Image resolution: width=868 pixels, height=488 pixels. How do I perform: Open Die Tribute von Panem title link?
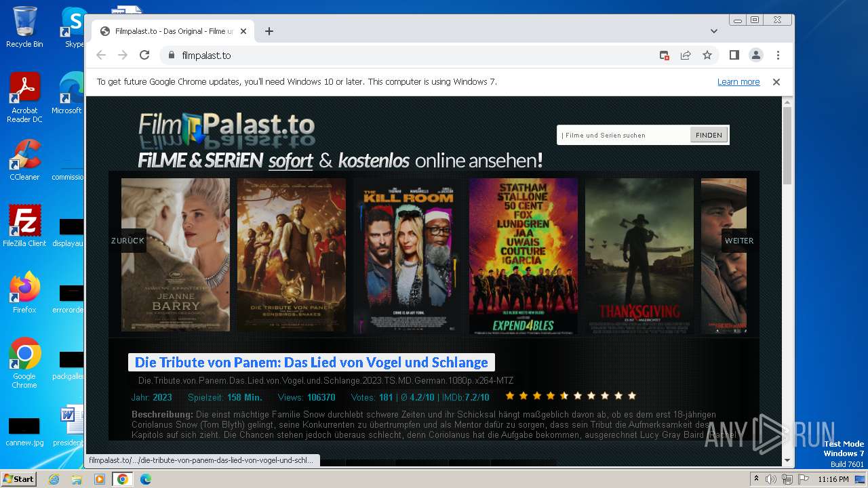[x=311, y=362]
